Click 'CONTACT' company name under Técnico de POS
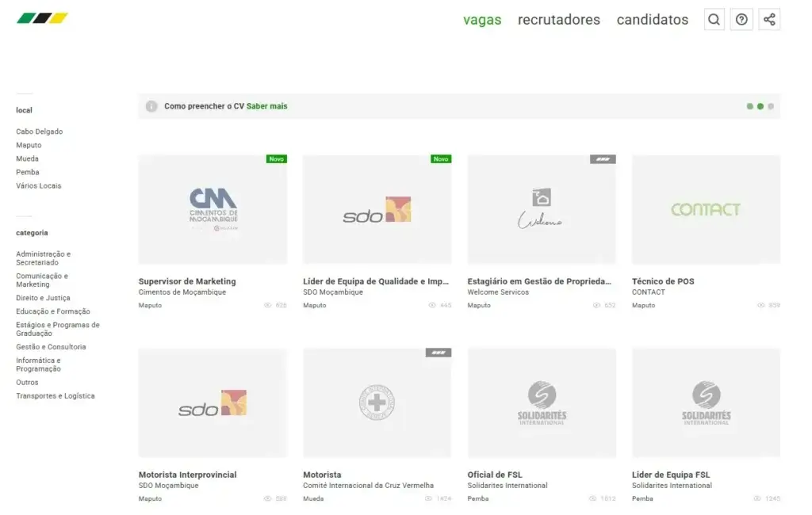812x515 pixels. 649,292
